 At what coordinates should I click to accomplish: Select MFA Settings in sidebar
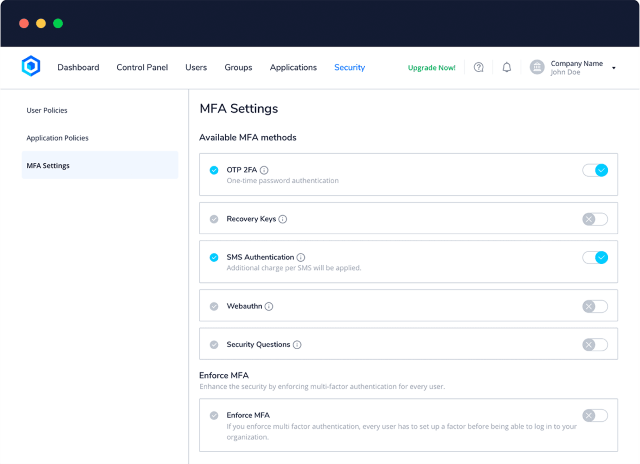100,165
